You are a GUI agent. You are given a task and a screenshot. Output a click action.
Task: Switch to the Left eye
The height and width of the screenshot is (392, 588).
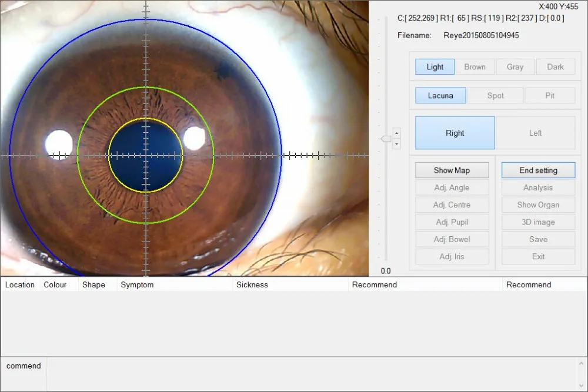click(x=535, y=133)
